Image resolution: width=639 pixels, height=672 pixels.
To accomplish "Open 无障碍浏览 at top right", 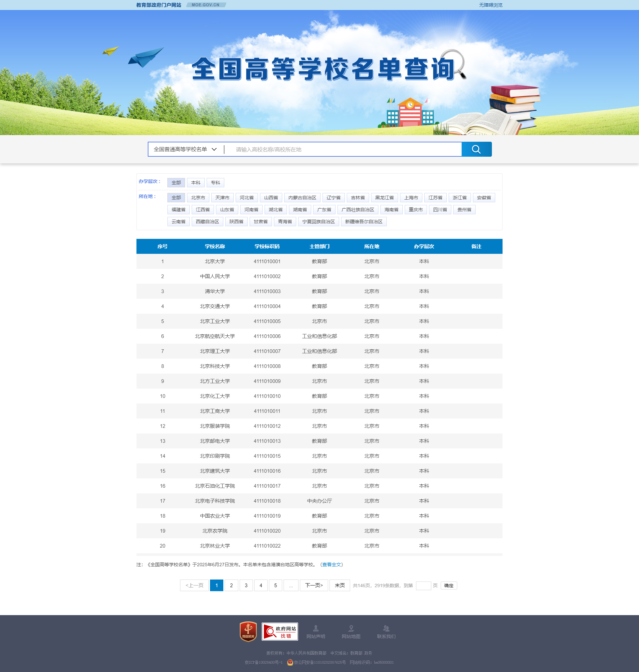I will tap(491, 5).
